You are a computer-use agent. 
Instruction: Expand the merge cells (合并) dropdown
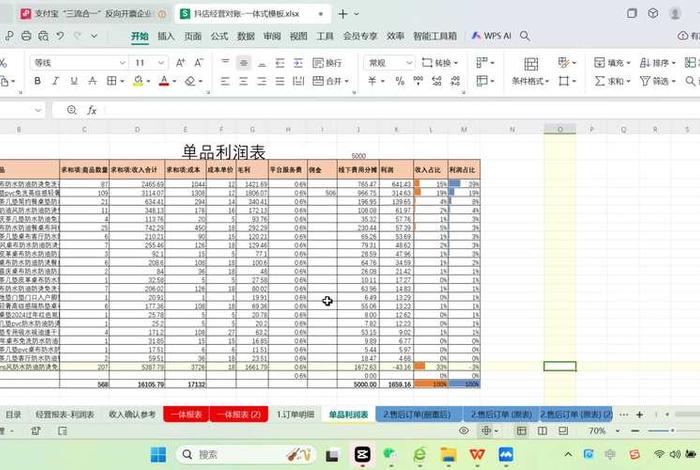tap(346, 81)
